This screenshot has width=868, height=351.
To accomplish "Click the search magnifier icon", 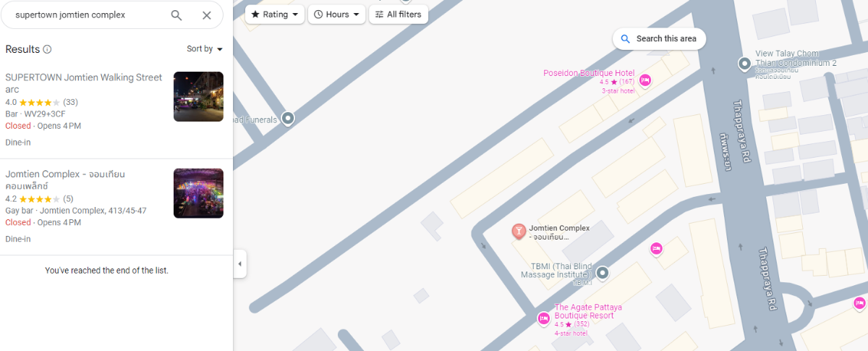I will coord(176,15).
